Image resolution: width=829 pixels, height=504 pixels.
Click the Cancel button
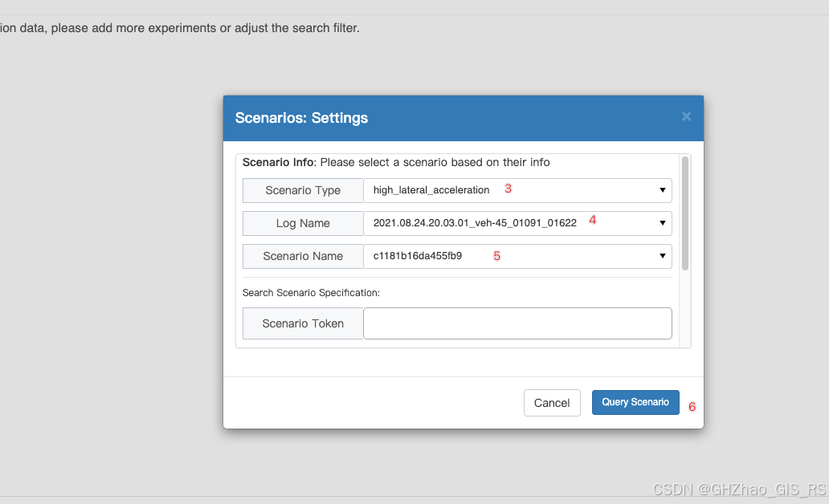pyautogui.click(x=552, y=403)
